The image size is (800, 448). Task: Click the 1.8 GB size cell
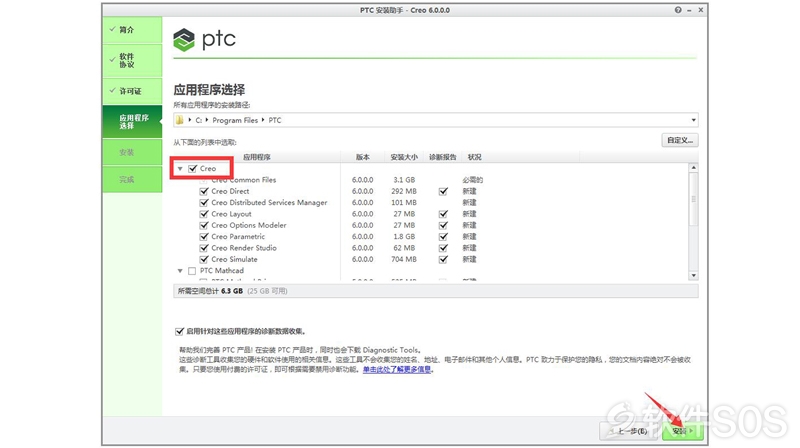pyautogui.click(x=404, y=237)
